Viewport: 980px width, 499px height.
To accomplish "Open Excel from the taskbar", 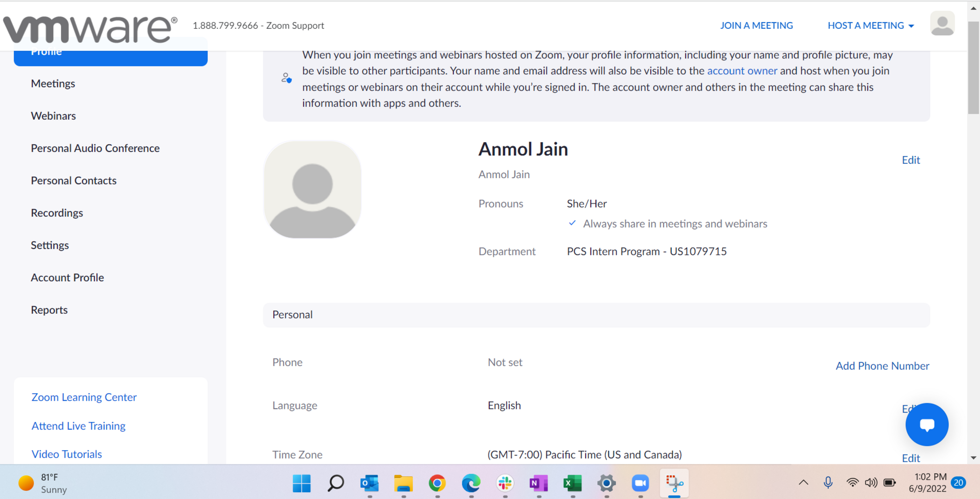I will click(572, 483).
